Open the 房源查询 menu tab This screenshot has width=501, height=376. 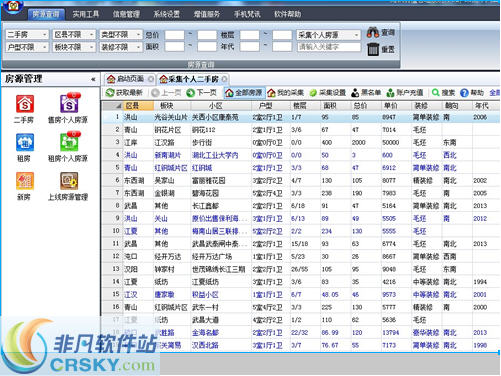coord(46,14)
